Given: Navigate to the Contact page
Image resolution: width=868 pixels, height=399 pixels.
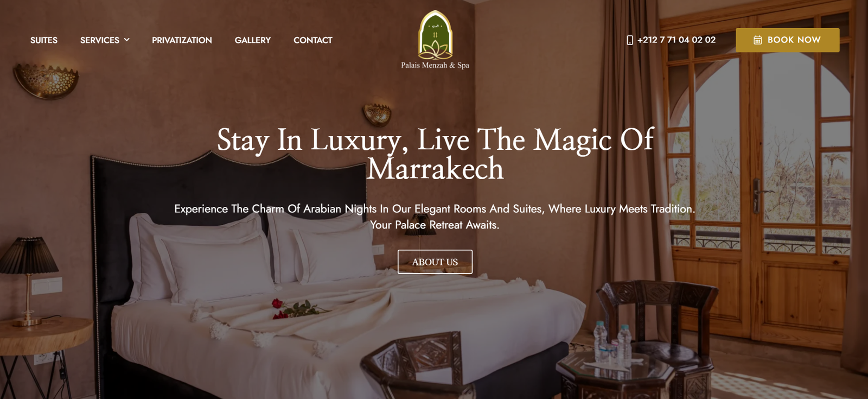Looking at the screenshot, I should pos(313,40).
